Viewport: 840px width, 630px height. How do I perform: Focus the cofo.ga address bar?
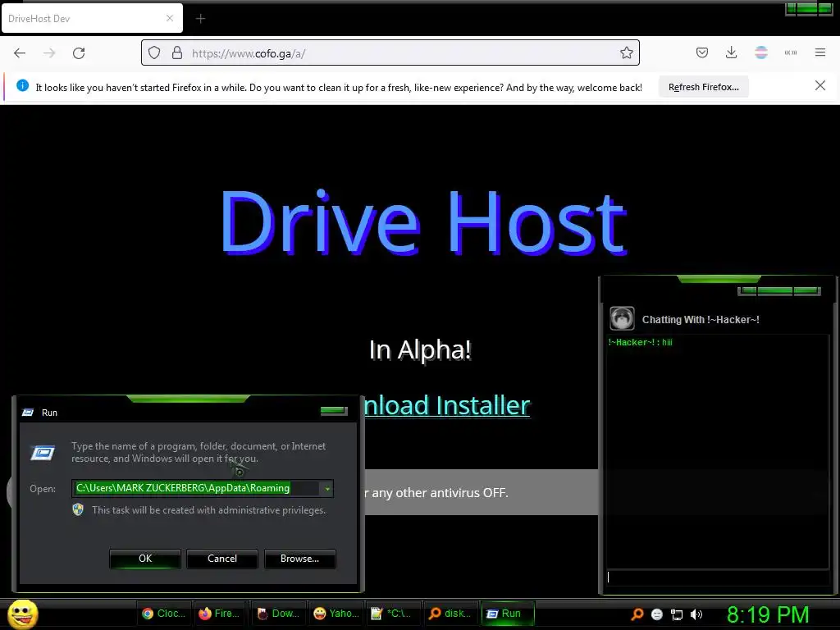coord(390,53)
